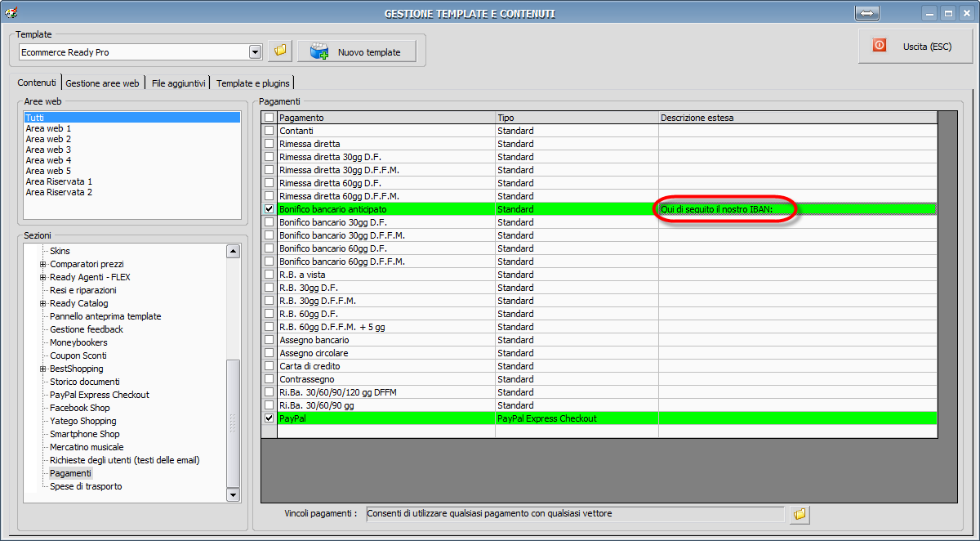The image size is (980, 541).
Task: Click the Ri.Ba. 30/60/90 gg row
Action: [x=599, y=405]
